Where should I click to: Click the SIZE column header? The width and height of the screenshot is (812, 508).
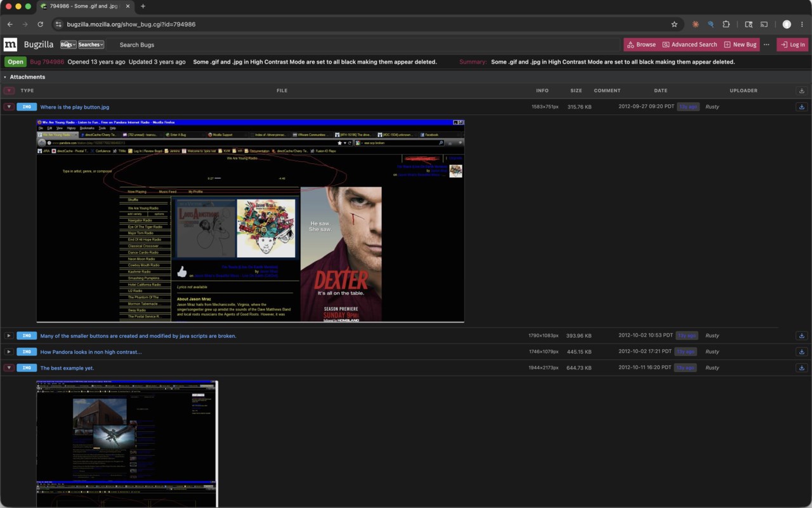click(576, 91)
